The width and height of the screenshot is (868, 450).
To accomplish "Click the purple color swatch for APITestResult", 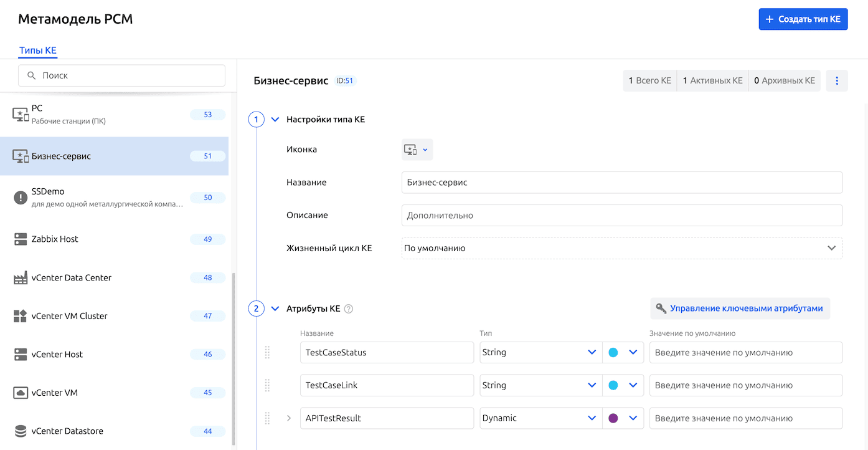I will pyautogui.click(x=613, y=418).
